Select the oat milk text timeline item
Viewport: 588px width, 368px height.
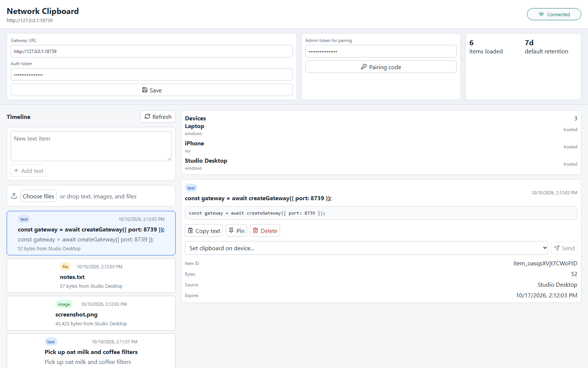[91, 351]
